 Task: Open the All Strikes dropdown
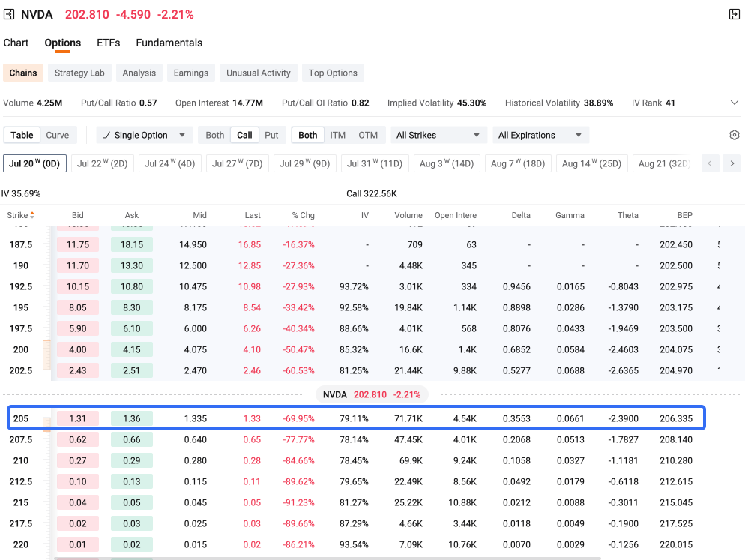point(438,135)
